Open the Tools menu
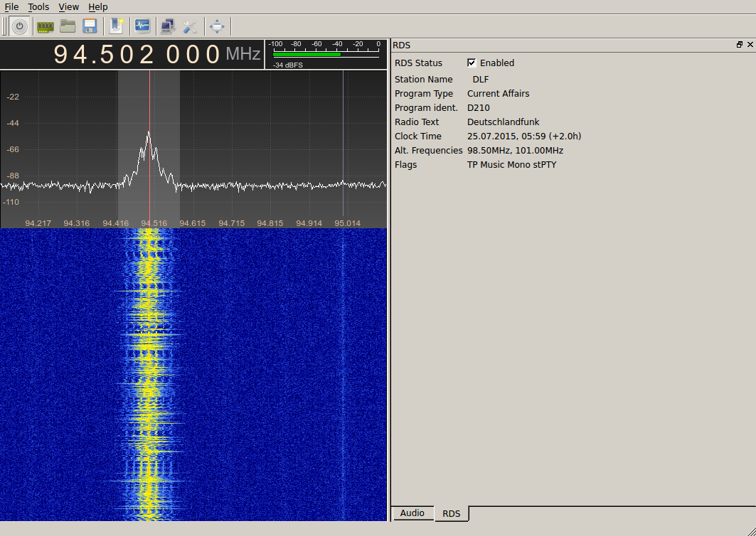This screenshot has height=536, width=756. tap(38, 6)
